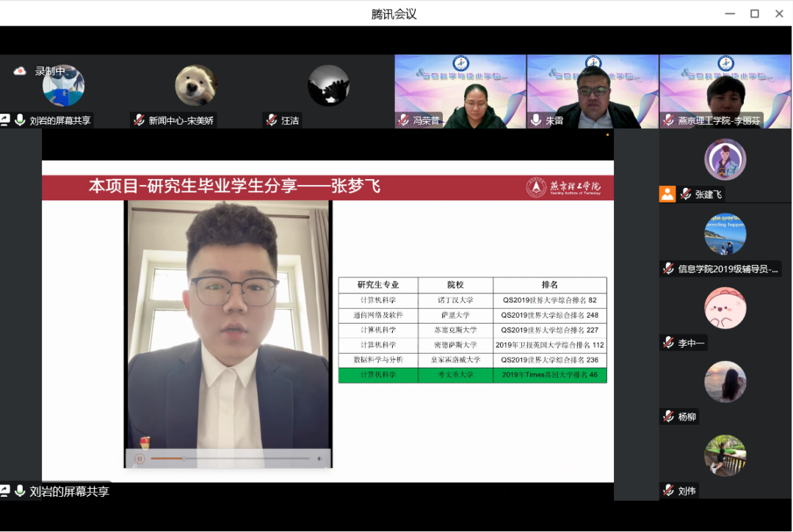Screen dimensions: 793x532
Task: Maximize the 腾讯会议 window
Action: coord(754,13)
